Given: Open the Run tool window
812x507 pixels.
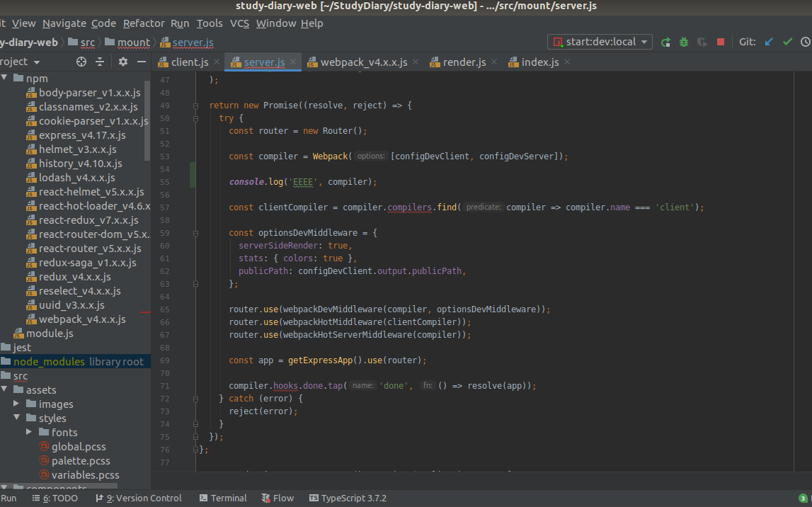Looking at the screenshot, I should (8, 499).
